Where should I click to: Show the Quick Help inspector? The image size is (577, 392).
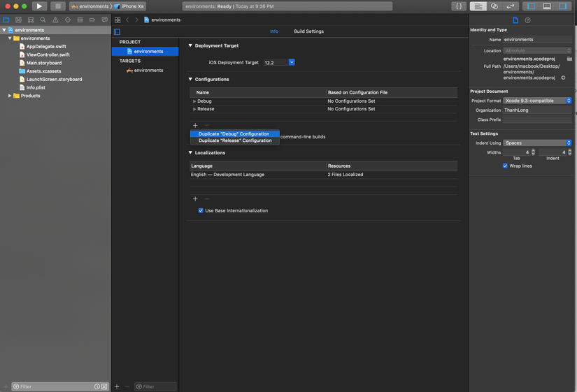click(x=527, y=20)
